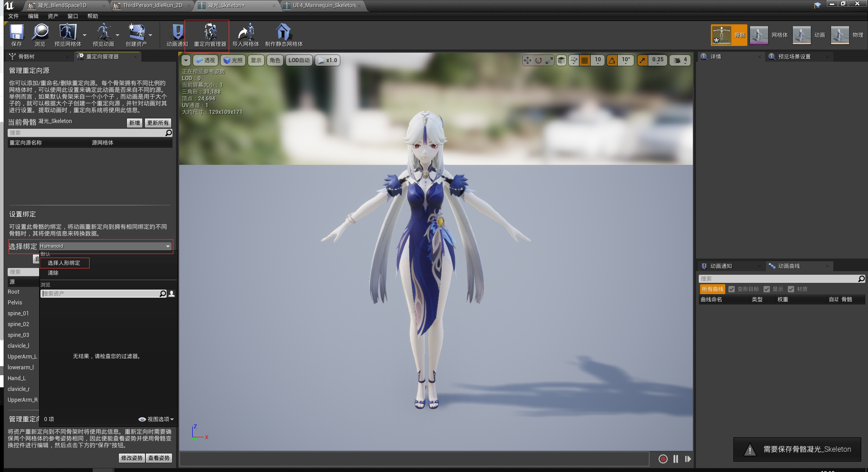868x472 pixels.
Task: Switch to Mesh (网格体) editor mode
Action: [769, 35]
